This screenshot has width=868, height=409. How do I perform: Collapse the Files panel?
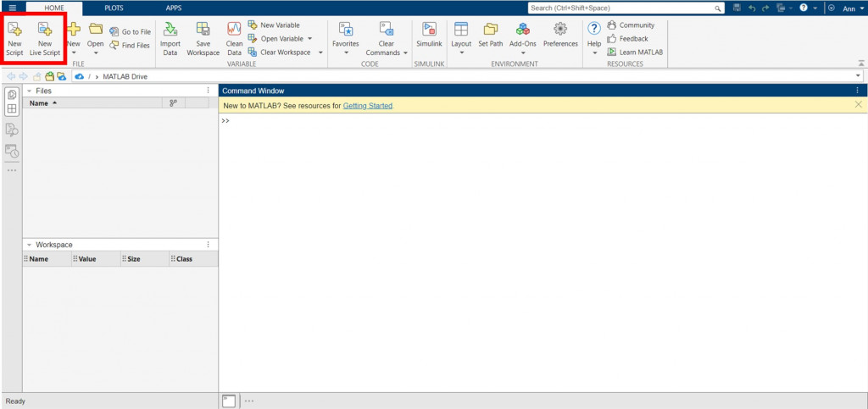29,90
